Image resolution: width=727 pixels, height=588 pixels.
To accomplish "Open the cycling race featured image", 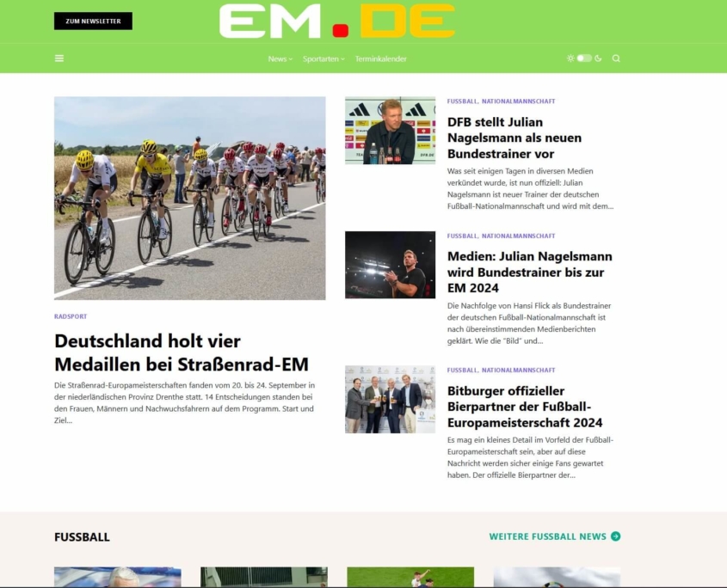I will 189,198.
